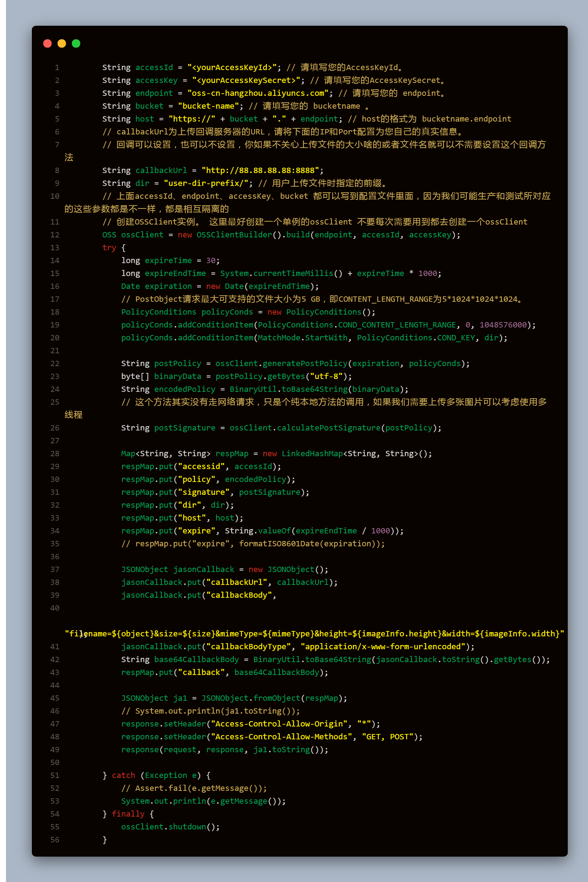Click the "callbackBody" key string on line 39
This screenshot has width=588, height=882.
coord(239,595)
